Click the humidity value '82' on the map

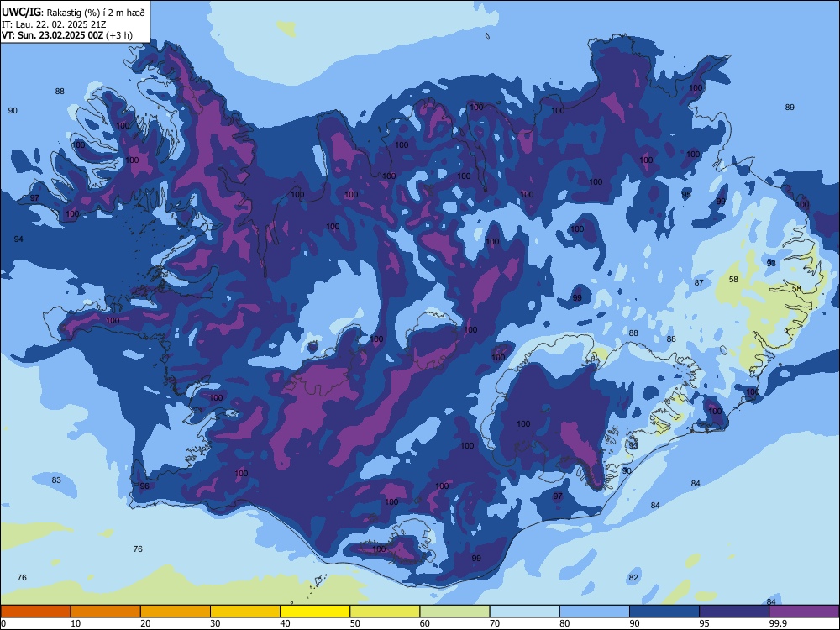pos(633,578)
